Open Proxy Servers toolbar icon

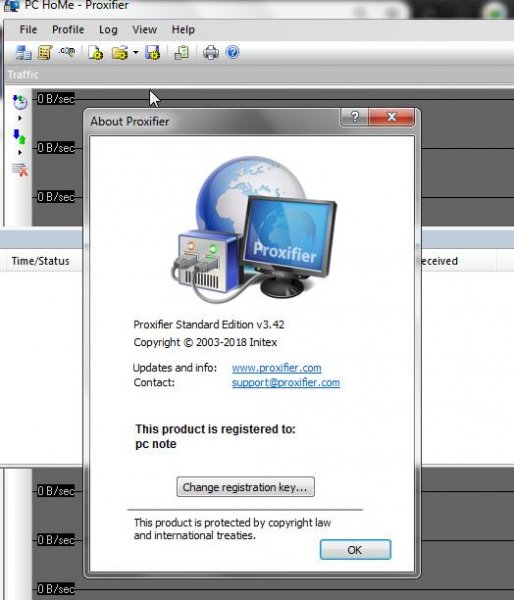tap(23, 52)
